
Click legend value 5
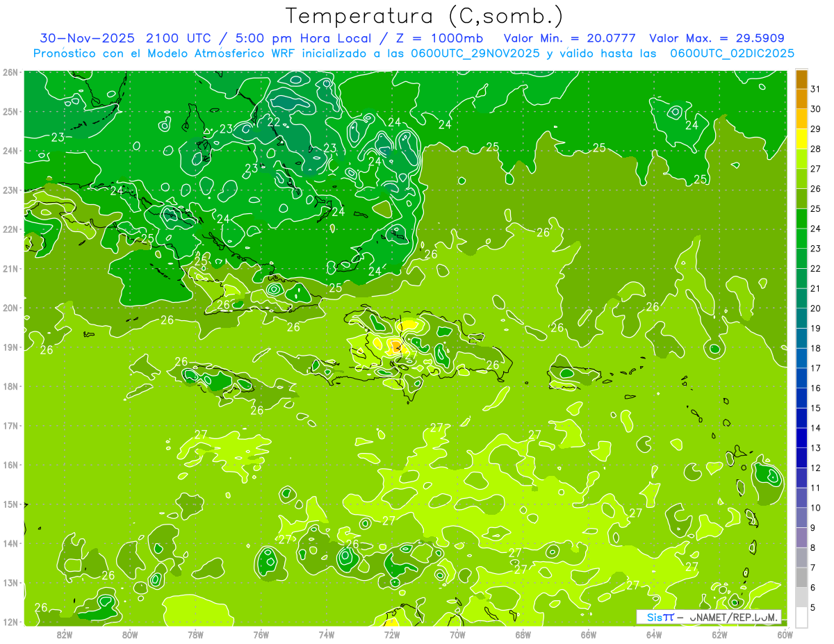point(813,608)
